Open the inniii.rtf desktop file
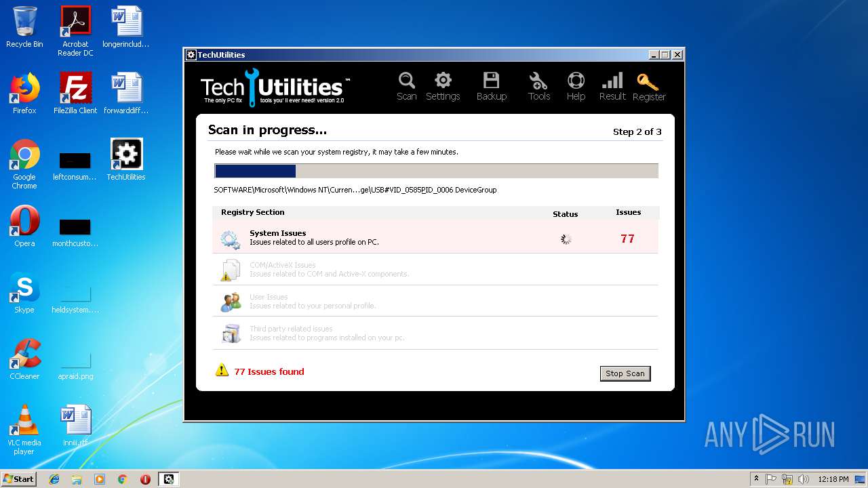This screenshot has width=868, height=488. point(75,425)
